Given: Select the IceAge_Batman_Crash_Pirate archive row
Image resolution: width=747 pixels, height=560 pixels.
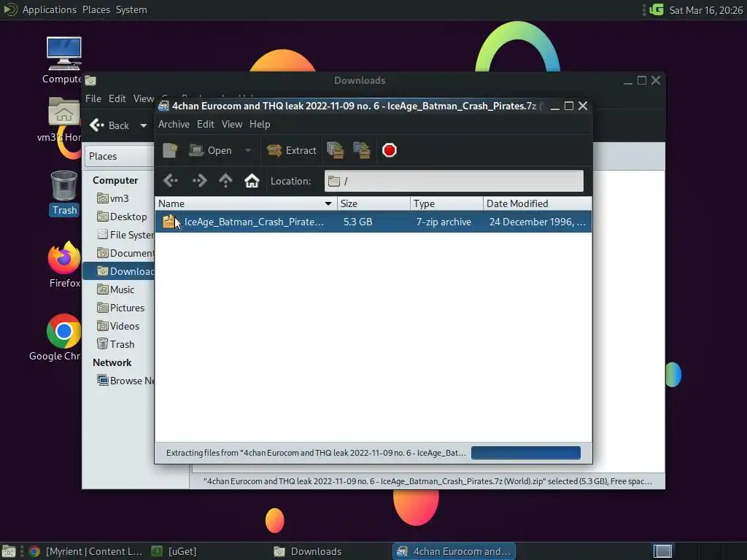Looking at the screenshot, I should 373,222.
